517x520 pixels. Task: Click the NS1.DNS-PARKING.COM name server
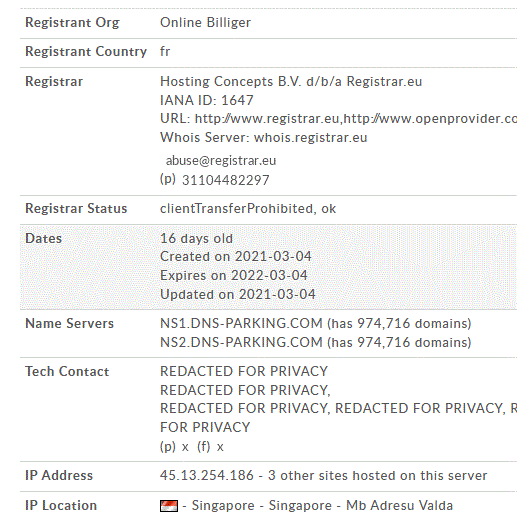pos(241,323)
